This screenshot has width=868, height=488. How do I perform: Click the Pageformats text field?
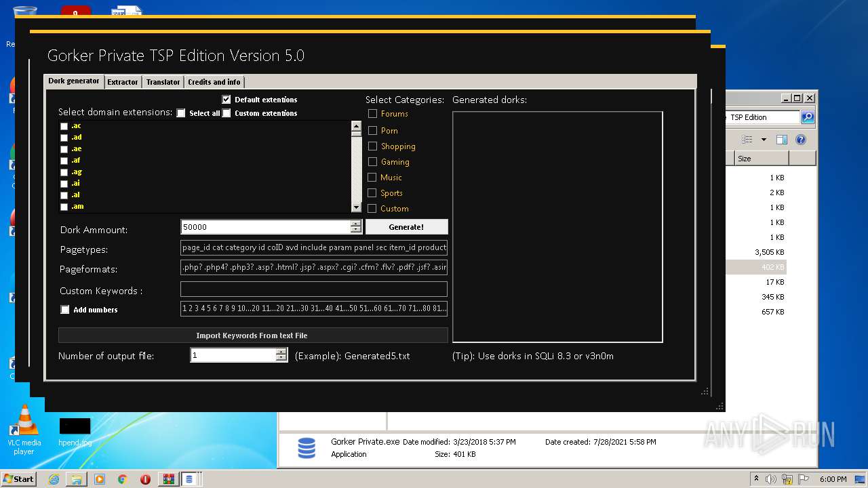coord(314,268)
